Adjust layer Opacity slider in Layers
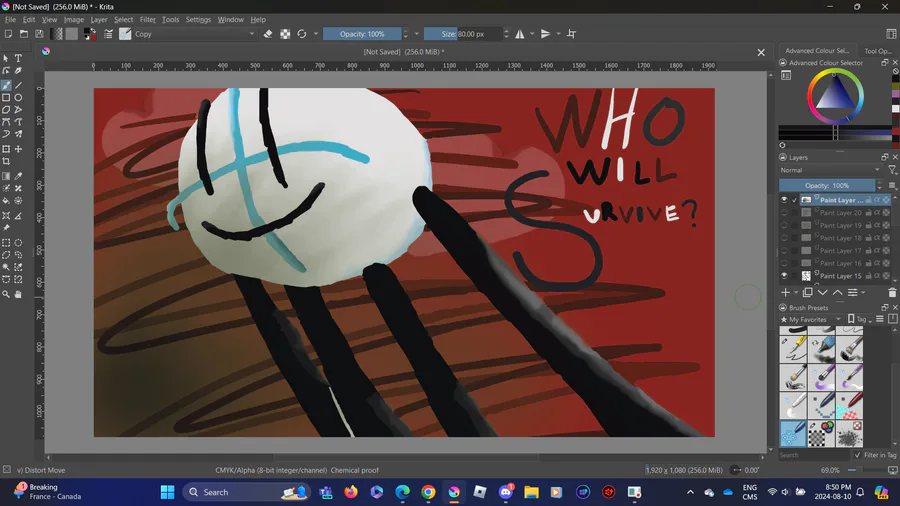This screenshot has height=506, width=900. point(827,185)
